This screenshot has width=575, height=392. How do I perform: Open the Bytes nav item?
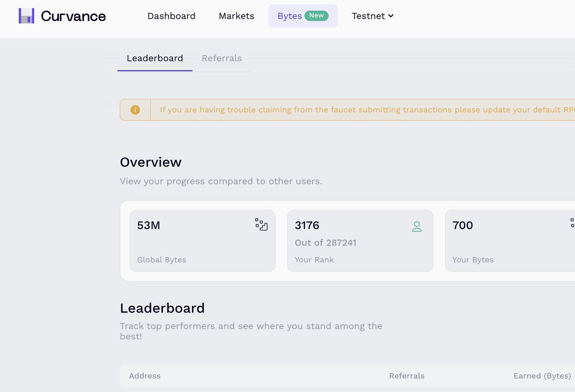303,16
